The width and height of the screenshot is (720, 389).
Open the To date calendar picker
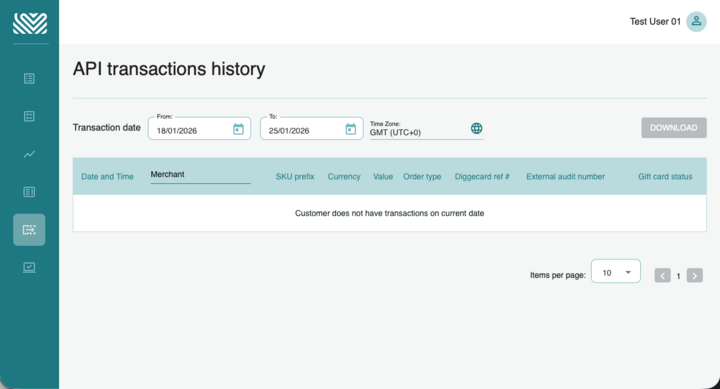point(350,129)
